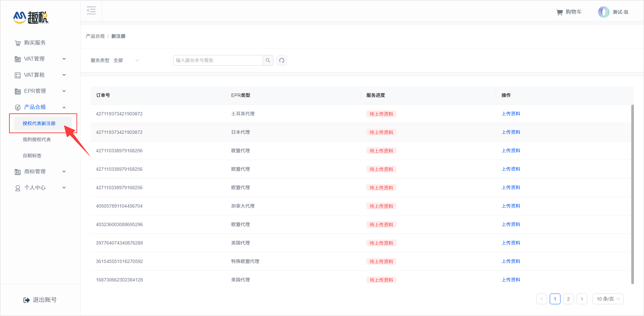The height and width of the screenshot is (316, 644).
Task: Click 上传资料 for the 土耳其代理 order
Action: tap(511, 114)
